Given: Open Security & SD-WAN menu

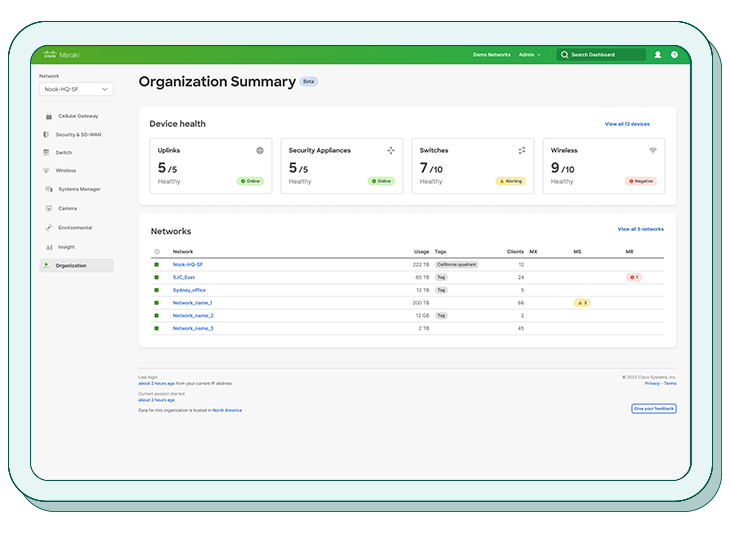Looking at the screenshot, I should coord(78,135).
